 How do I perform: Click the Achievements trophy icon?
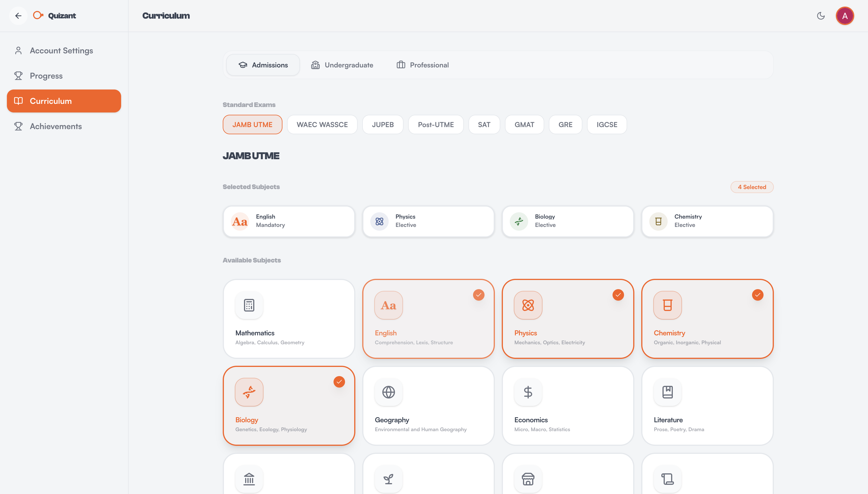18,126
